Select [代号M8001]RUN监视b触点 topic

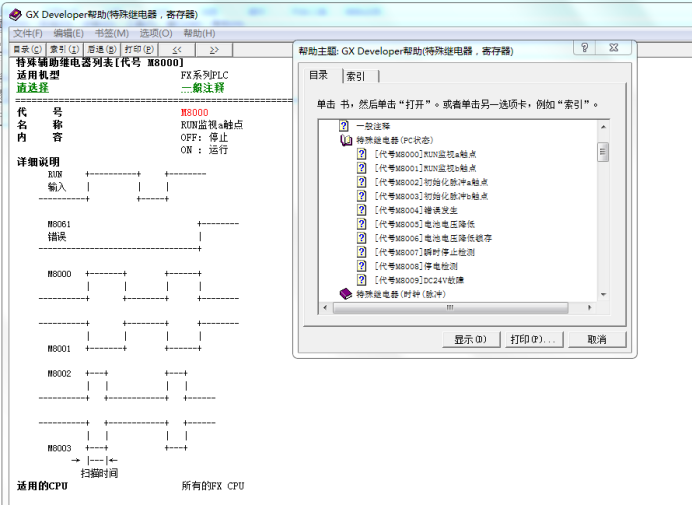pyautogui.click(x=425, y=168)
